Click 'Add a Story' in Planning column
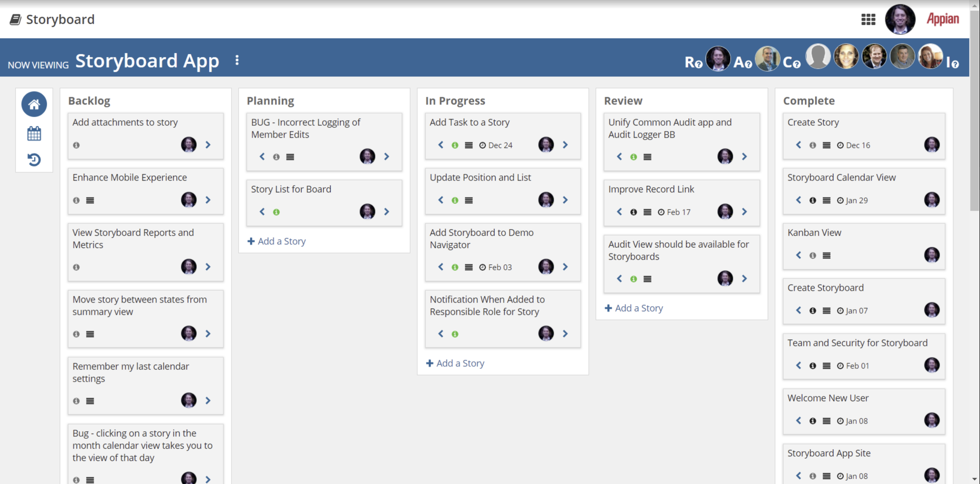Image resolution: width=980 pixels, height=484 pixels. (x=276, y=241)
